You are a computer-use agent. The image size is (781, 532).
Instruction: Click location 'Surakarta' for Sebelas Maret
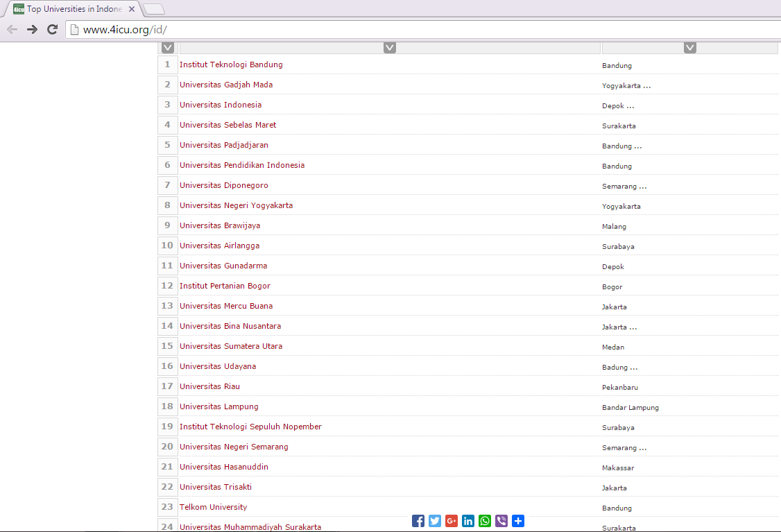pyautogui.click(x=619, y=126)
